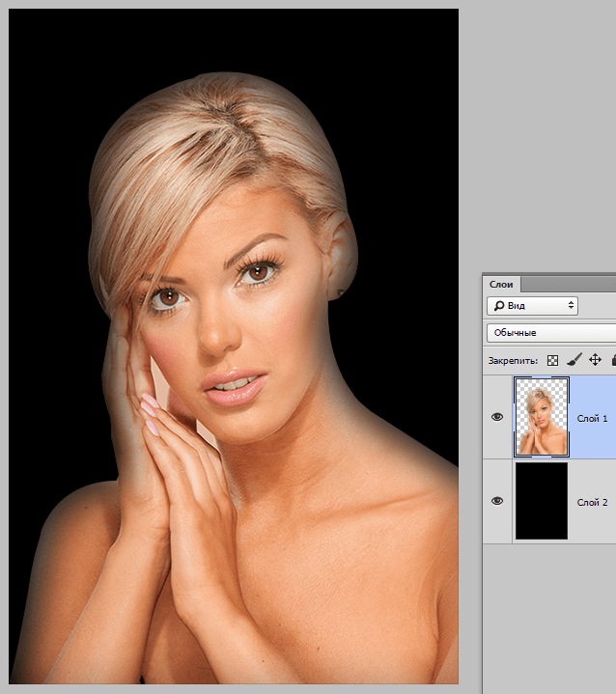Open the Обычные blend mode dropdown
616x694 pixels.
(551, 332)
